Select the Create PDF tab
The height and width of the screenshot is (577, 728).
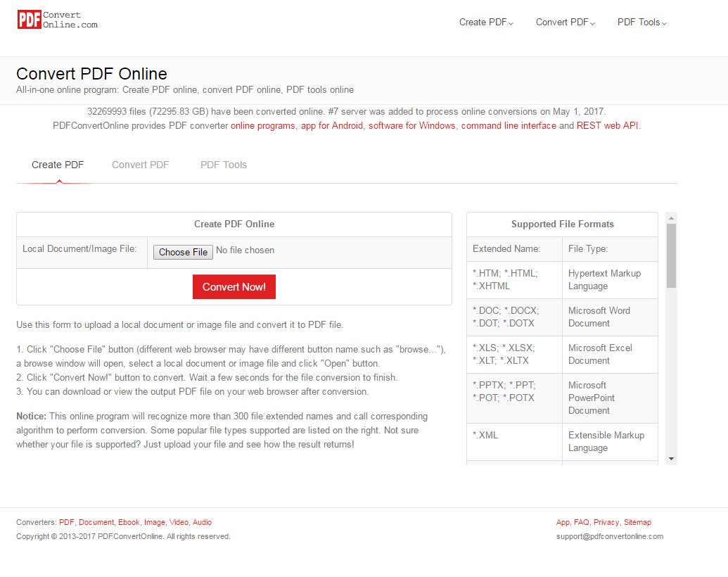coord(58,165)
